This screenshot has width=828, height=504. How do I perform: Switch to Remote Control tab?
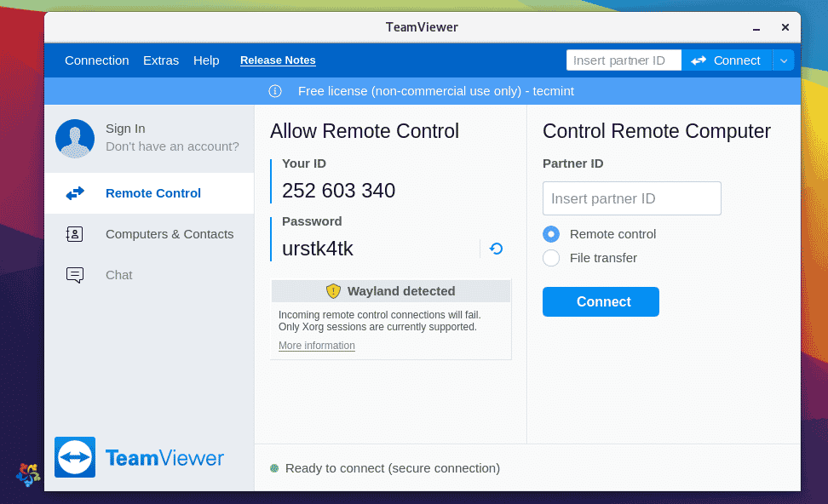coord(149,193)
